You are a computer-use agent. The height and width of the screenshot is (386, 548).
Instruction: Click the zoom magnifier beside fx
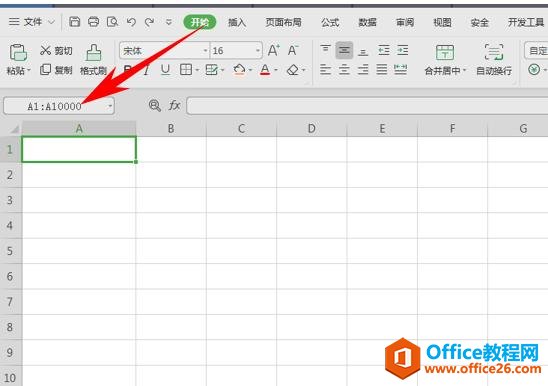click(x=154, y=105)
